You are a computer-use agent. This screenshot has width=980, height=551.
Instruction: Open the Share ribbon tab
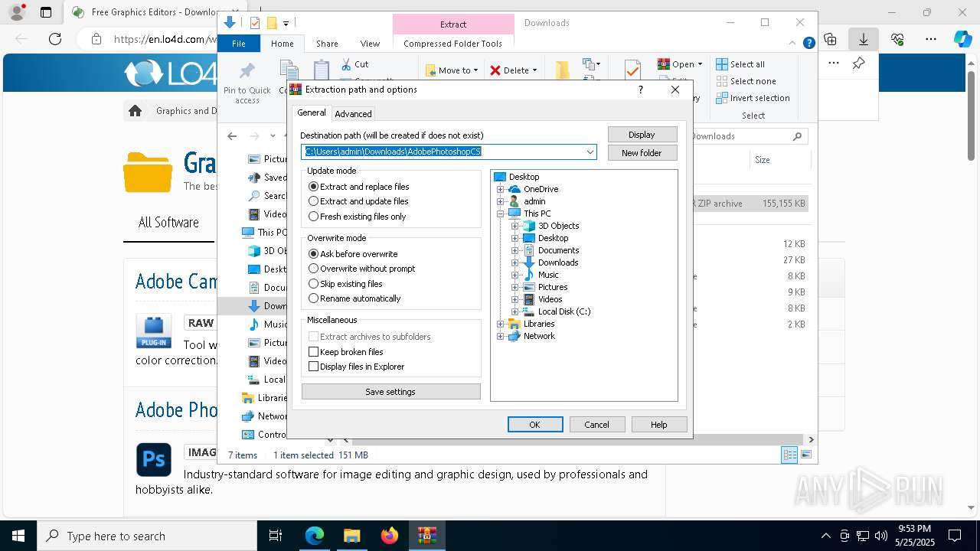click(327, 44)
